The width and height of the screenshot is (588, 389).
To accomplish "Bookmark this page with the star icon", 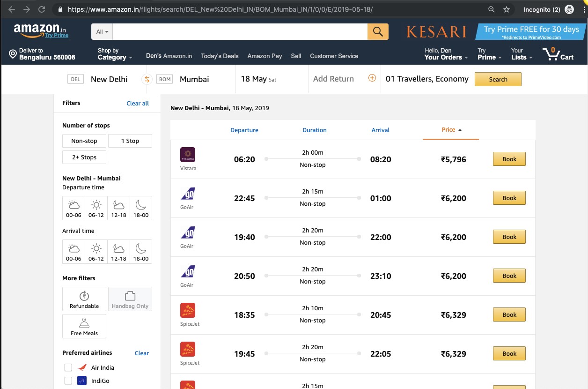I will tap(507, 9).
